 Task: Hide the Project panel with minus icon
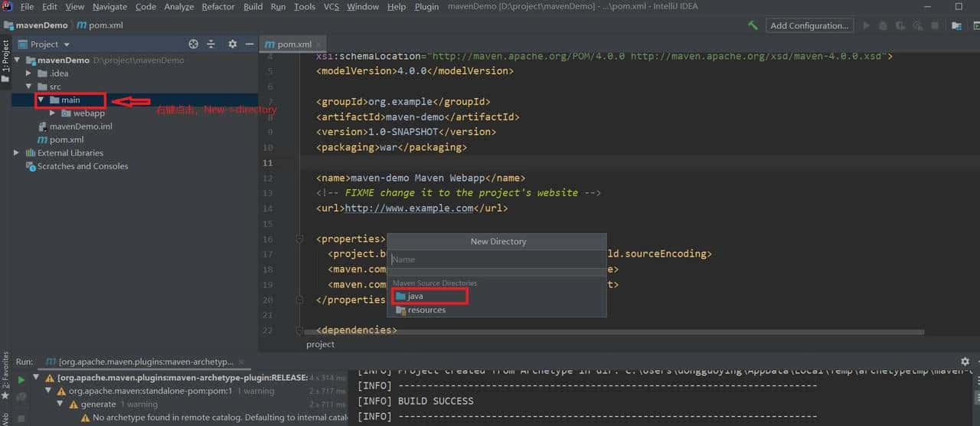250,44
